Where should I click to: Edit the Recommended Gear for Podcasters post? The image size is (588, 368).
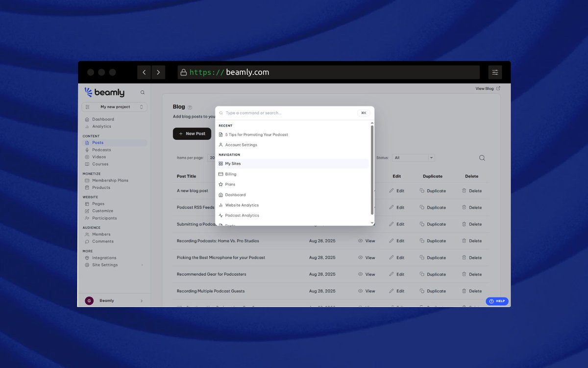pyautogui.click(x=397, y=274)
